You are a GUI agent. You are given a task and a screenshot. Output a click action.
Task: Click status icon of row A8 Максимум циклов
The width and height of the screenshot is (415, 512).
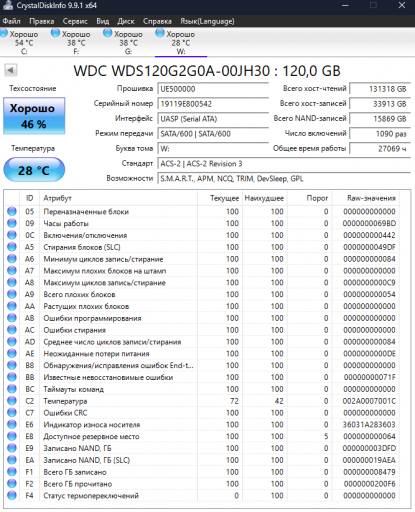12,282
